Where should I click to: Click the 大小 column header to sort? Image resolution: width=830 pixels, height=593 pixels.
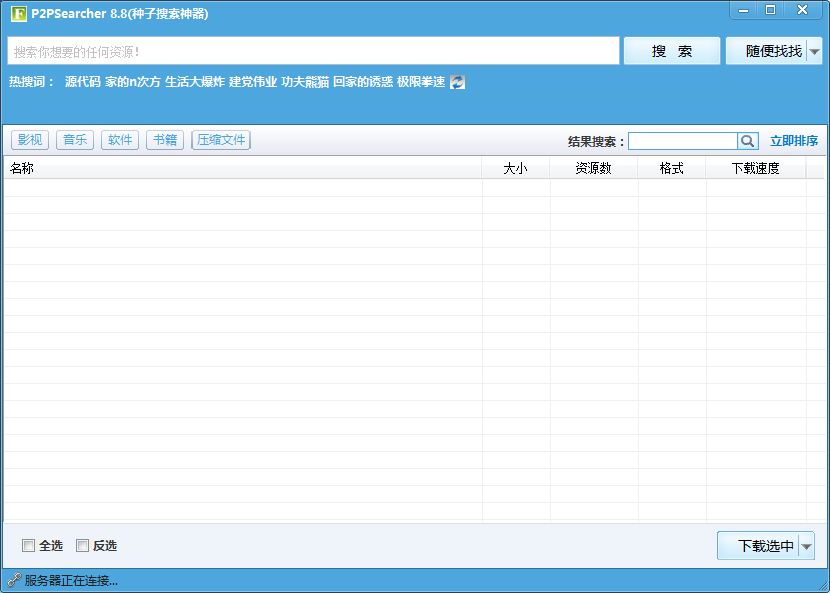coord(516,168)
